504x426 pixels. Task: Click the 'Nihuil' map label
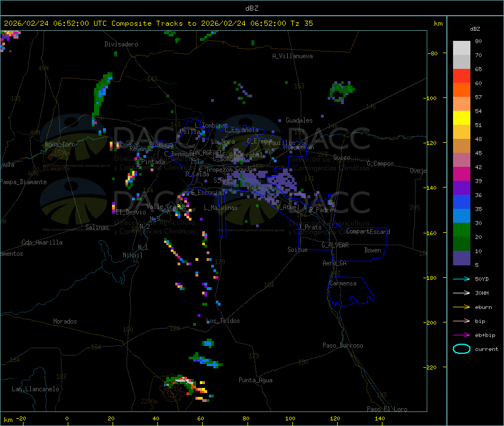click(x=132, y=255)
